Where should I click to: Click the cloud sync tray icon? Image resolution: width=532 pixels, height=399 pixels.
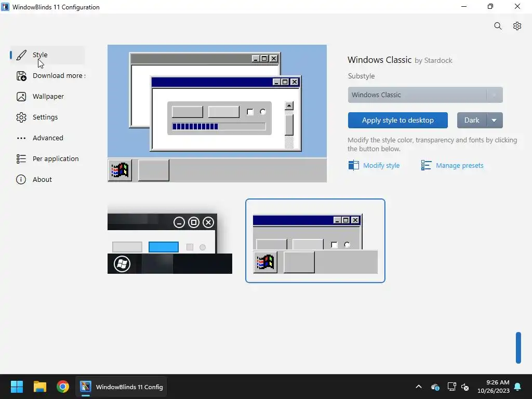435,387
